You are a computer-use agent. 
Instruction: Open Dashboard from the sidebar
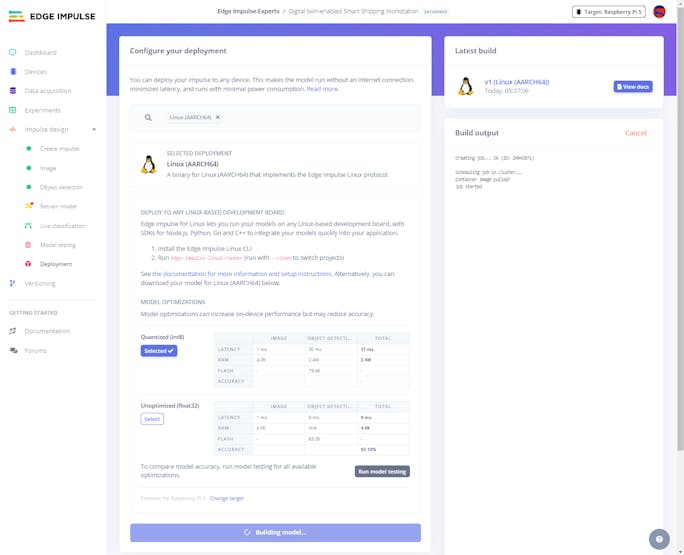tap(40, 52)
